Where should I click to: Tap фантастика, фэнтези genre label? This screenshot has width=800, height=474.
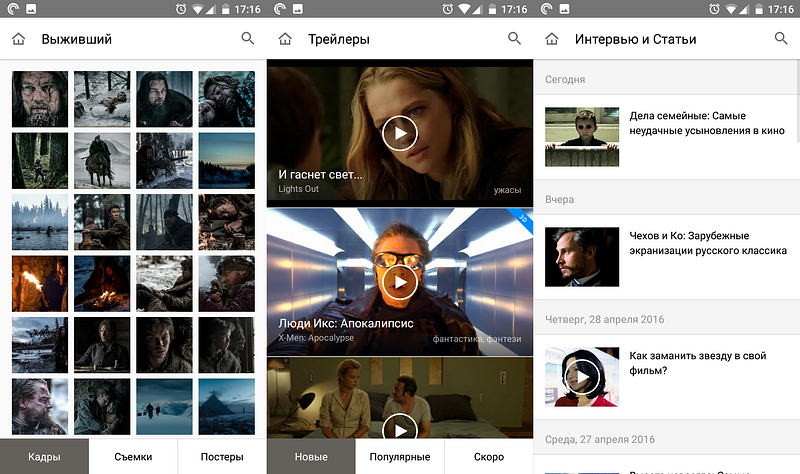click(477, 338)
